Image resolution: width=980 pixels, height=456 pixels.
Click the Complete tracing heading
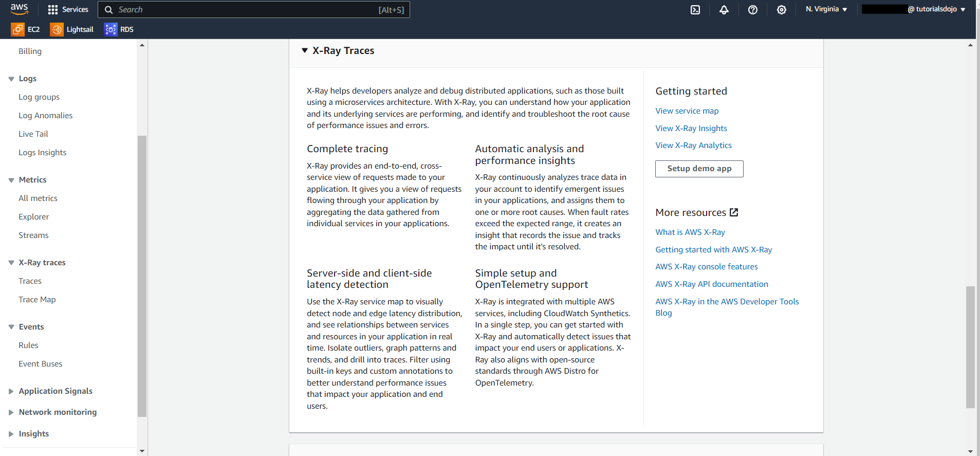(x=347, y=149)
